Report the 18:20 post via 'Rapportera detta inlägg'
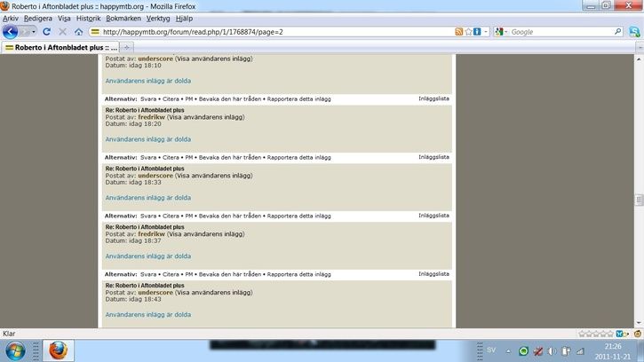Screen dimensions: 644x362 tap(299, 157)
